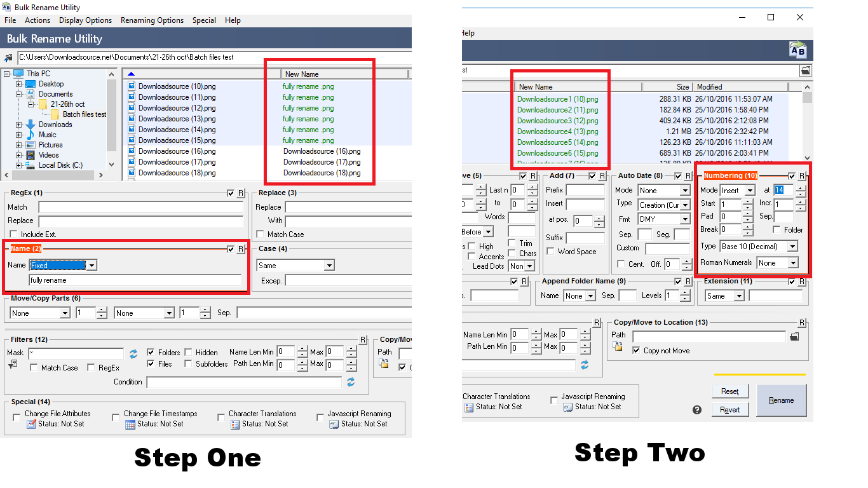This screenshot has width=868, height=488.
Task: Click the AB logo icon in the Step Two header
Action: coord(797,50)
